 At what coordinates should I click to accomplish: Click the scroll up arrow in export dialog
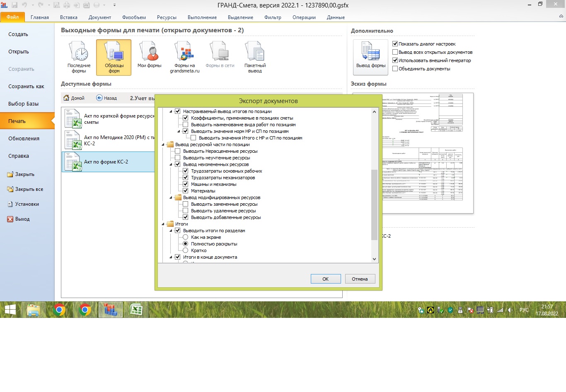point(374,111)
